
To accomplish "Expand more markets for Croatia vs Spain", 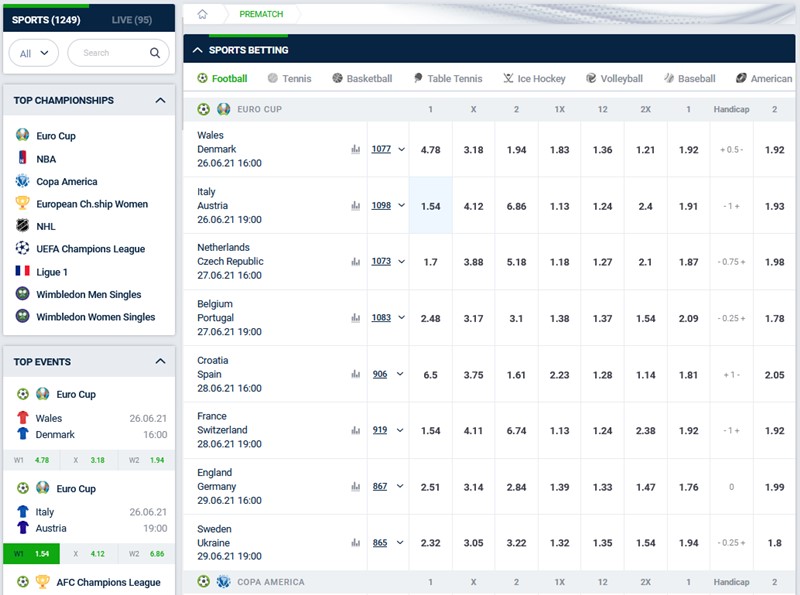I will [x=402, y=375].
